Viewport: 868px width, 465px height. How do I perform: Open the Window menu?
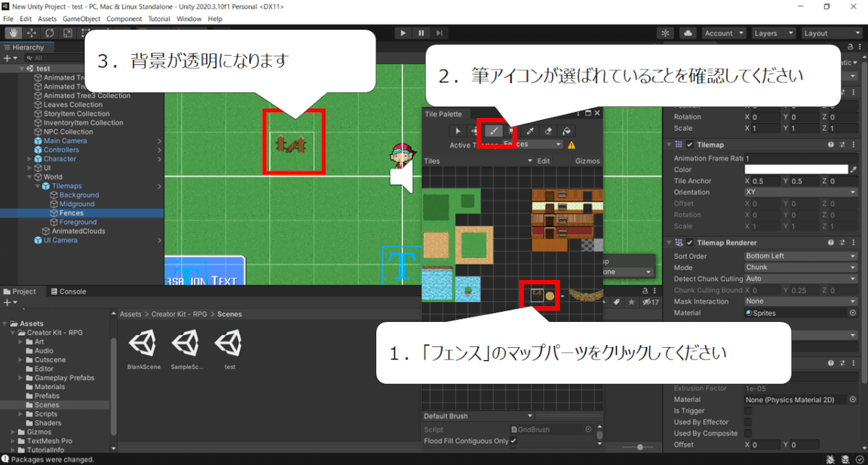[x=189, y=19]
